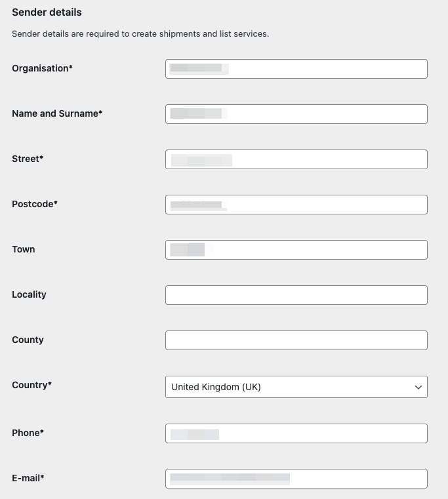Open the Country dropdown showing United Kingdom
Image resolution: width=448 pixels, height=499 pixels.
coord(296,387)
